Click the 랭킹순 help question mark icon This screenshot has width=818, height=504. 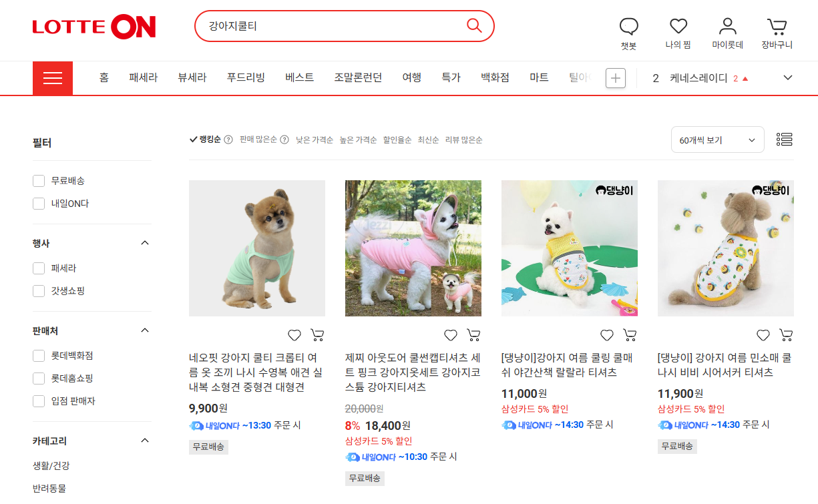tap(228, 140)
